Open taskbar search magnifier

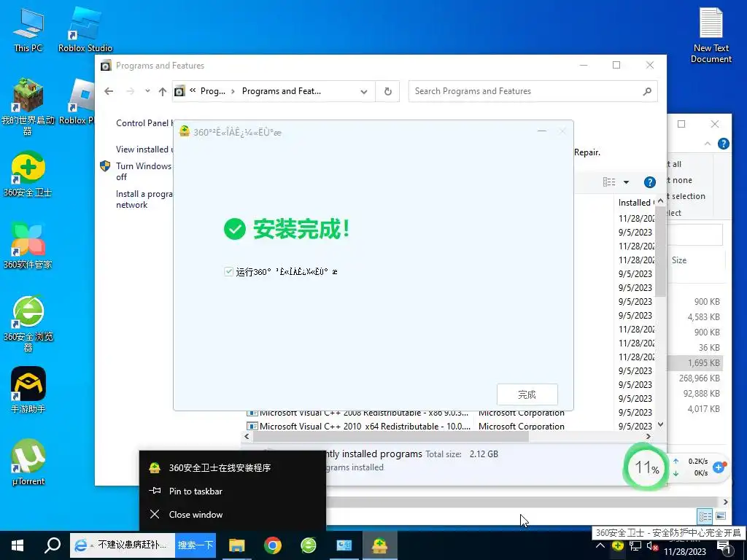pyautogui.click(x=53, y=545)
